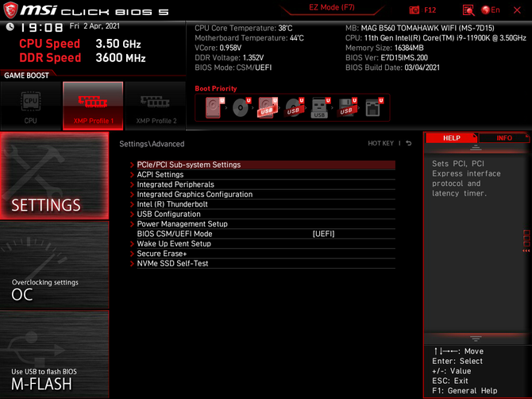Switch to the HELP tab
This screenshot has width=532, height=399.
coord(451,138)
